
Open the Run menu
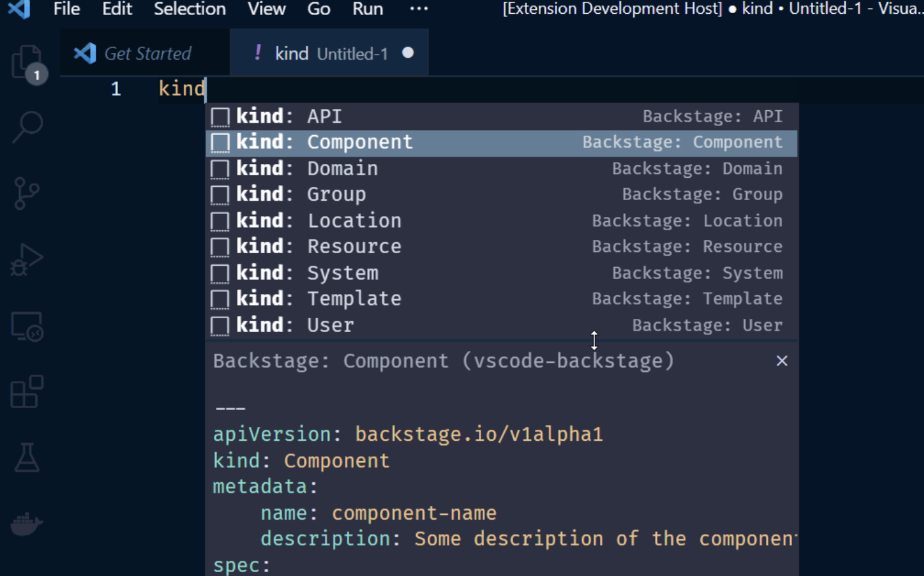(x=367, y=9)
